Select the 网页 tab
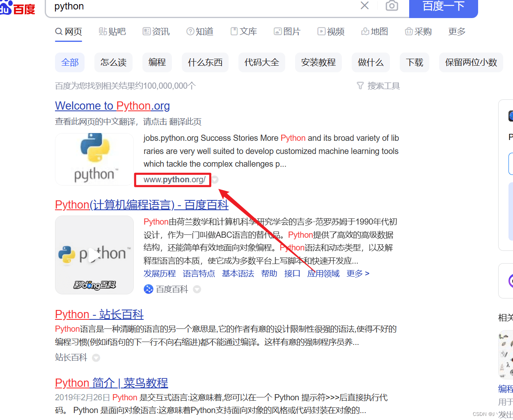Screen dimensions: 513x420 click(69, 32)
